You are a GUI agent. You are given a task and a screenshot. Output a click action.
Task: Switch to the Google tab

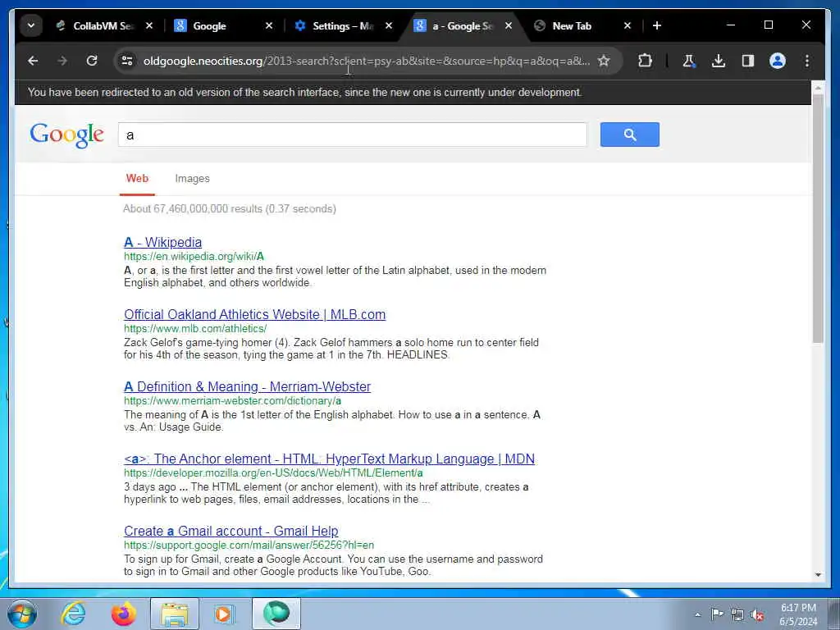click(x=223, y=25)
